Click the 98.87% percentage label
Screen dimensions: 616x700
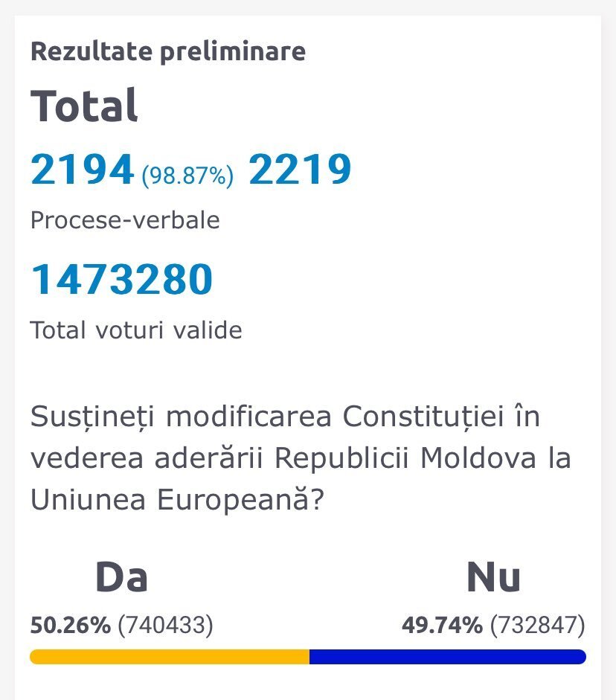click(187, 175)
